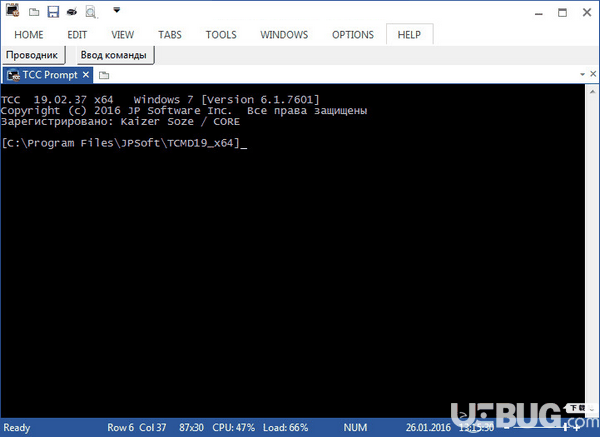Select the HELP ribbon tab
This screenshot has height=437, width=600.
[x=409, y=34]
